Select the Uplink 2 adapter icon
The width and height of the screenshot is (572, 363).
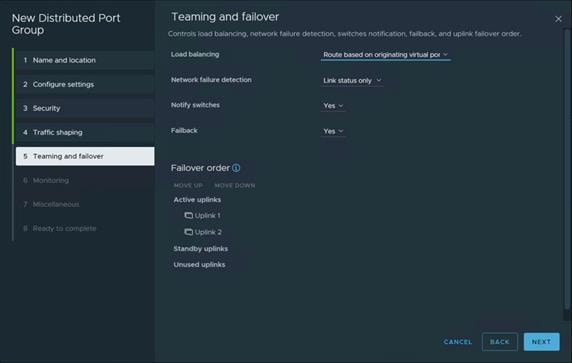[x=188, y=232]
